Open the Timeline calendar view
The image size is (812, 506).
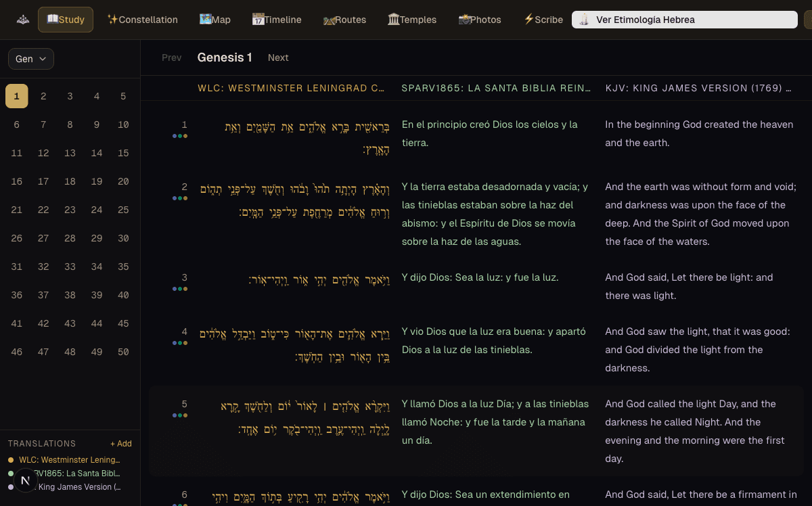276,20
